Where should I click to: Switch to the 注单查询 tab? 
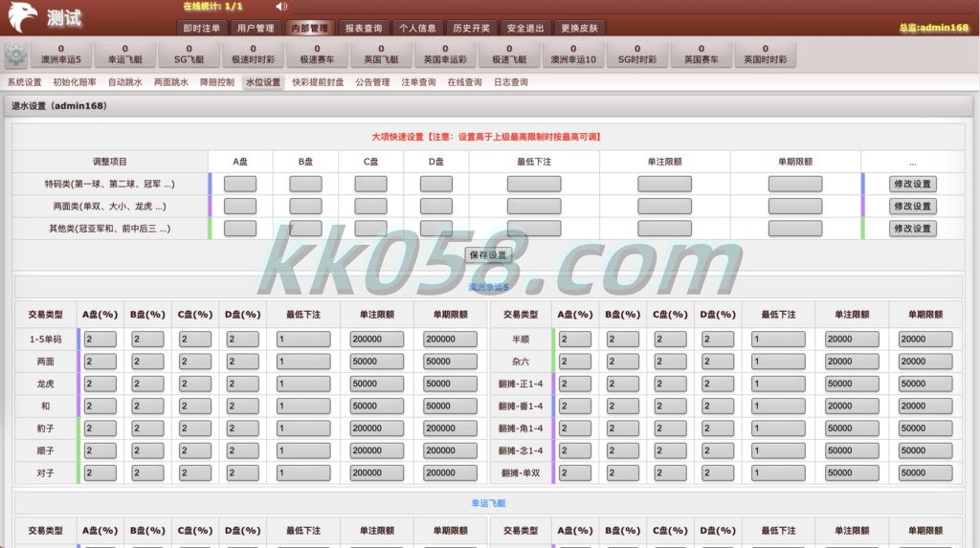pyautogui.click(x=418, y=82)
